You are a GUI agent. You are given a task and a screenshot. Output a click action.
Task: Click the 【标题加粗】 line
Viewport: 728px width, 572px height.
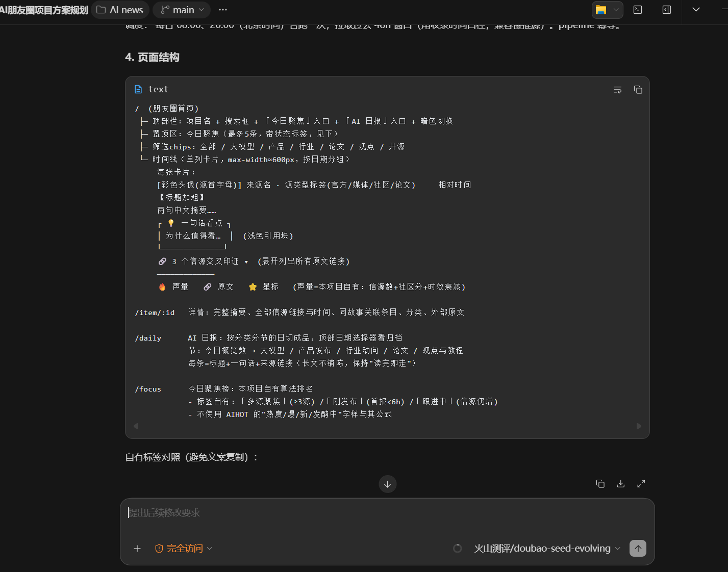(182, 198)
